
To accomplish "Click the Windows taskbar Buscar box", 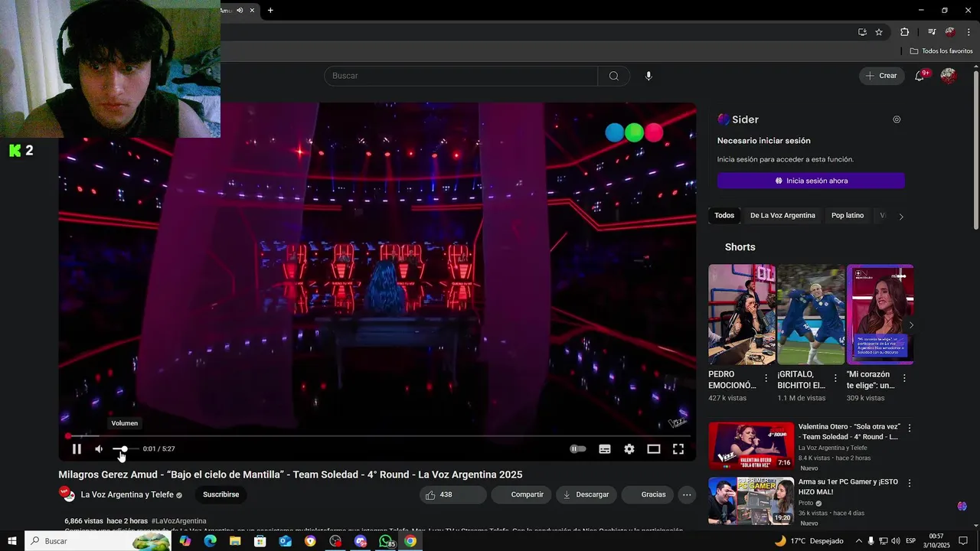I will tap(98, 541).
